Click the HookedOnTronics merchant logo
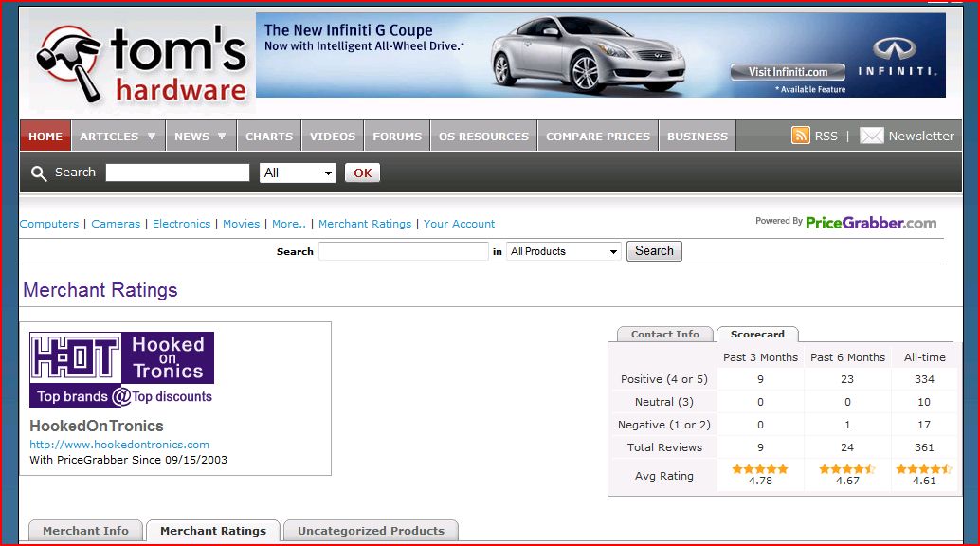Screen dimensions: 980x546 [x=122, y=369]
